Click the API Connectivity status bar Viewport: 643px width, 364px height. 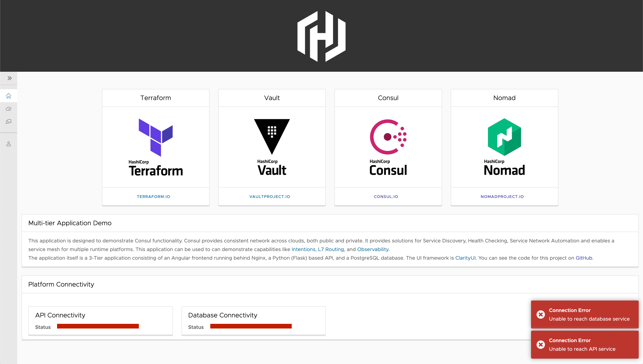click(x=98, y=326)
